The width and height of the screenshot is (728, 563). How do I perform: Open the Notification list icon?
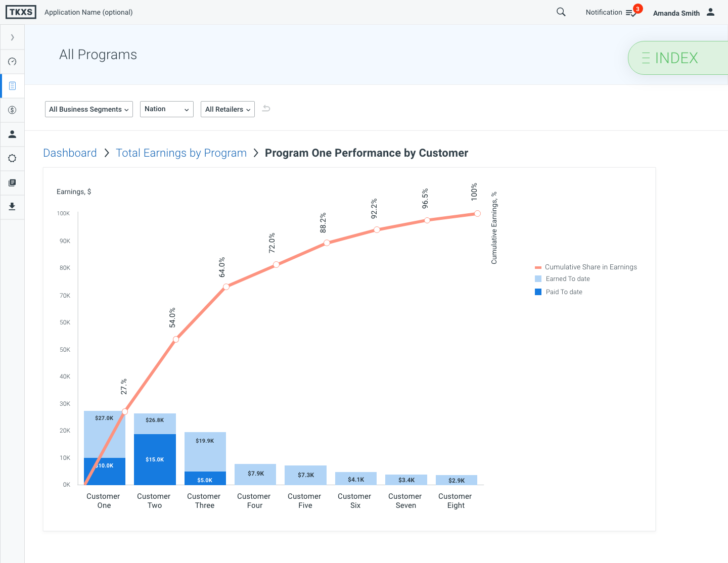(x=631, y=13)
